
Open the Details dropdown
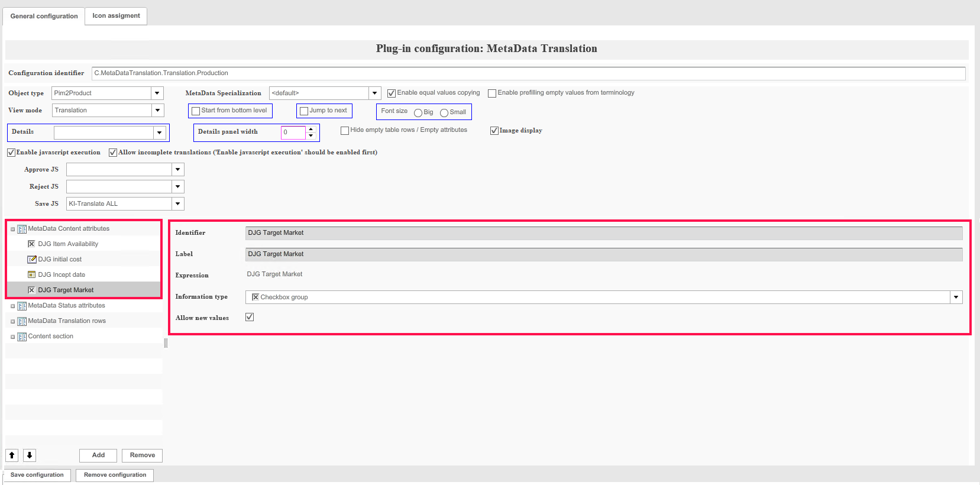159,132
